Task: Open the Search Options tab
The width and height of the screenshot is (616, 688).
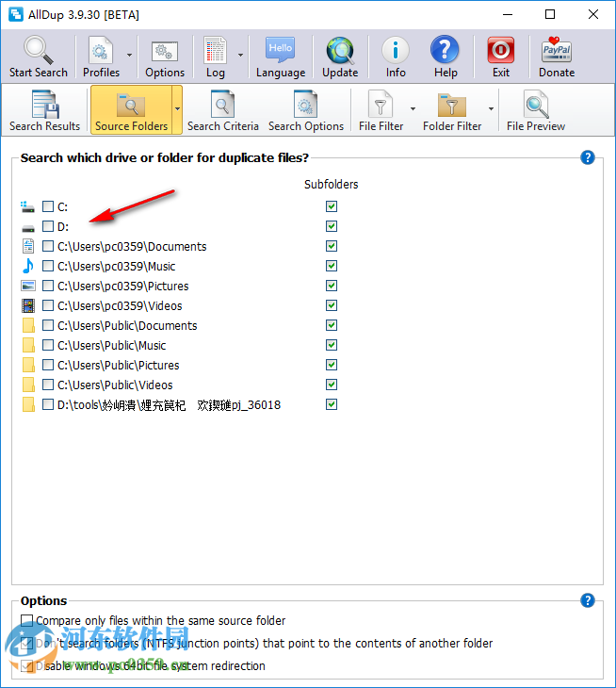Action: pos(305,110)
